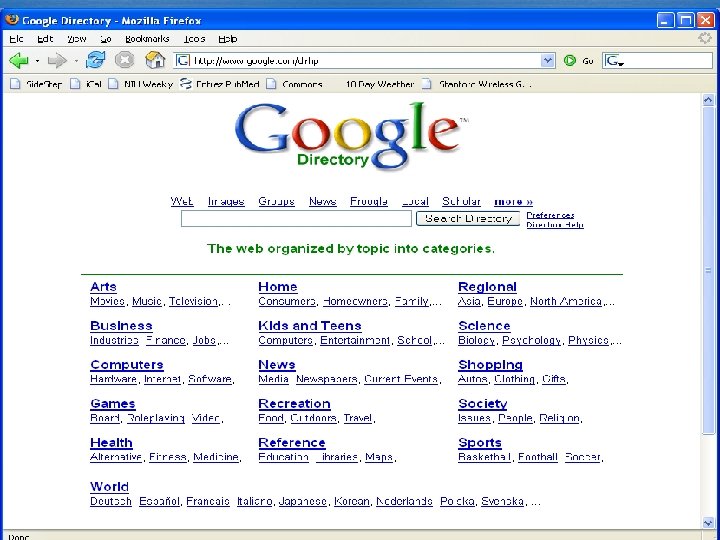Open the iCal bookmark
This screenshot has width=720, height=540.
click(86, 84)
